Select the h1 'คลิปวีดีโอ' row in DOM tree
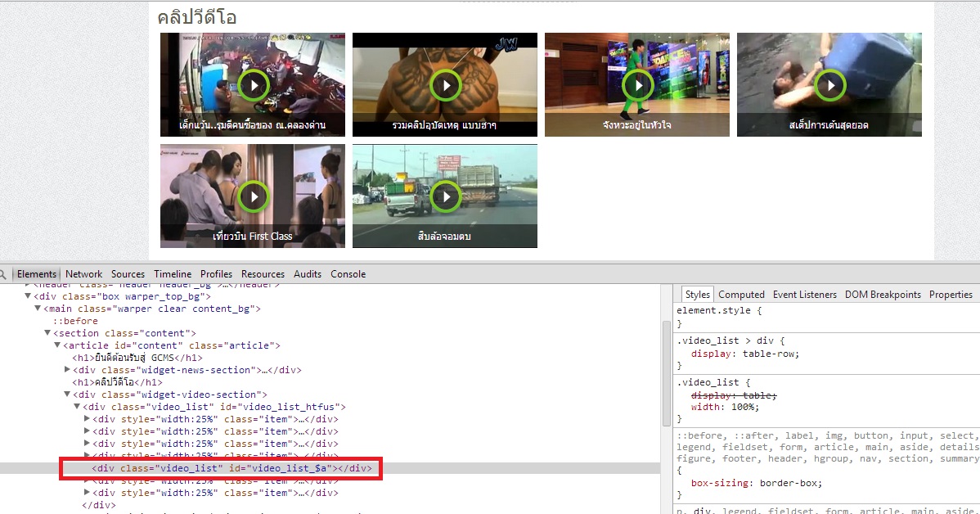Image resolution: width=980 pixels, height=514 pixels. tap(118, 382)
